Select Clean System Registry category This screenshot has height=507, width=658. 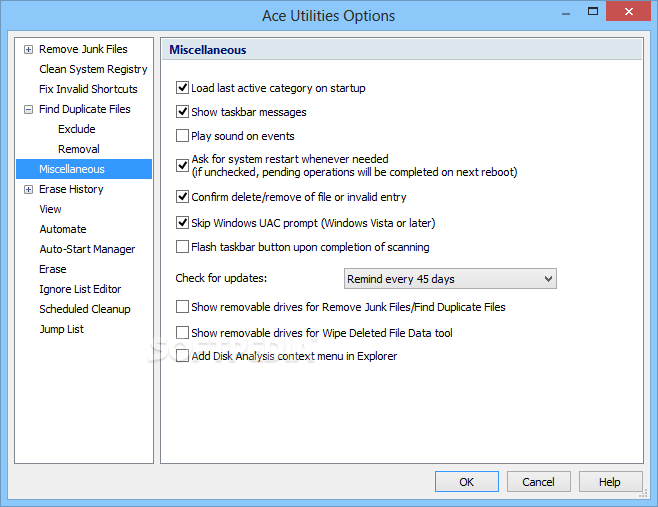pos(93,69)
